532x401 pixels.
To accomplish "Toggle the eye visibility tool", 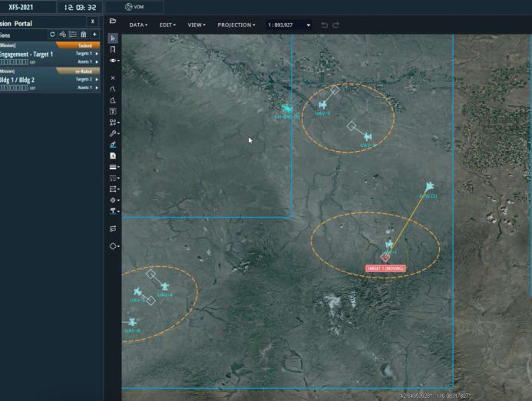I will (x=113, y=60).
